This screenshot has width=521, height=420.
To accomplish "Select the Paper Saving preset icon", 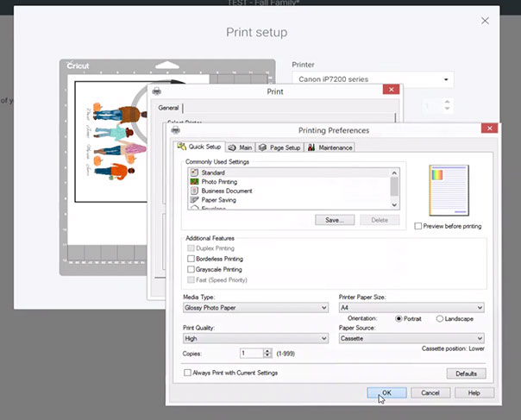I will pos(194,198).
